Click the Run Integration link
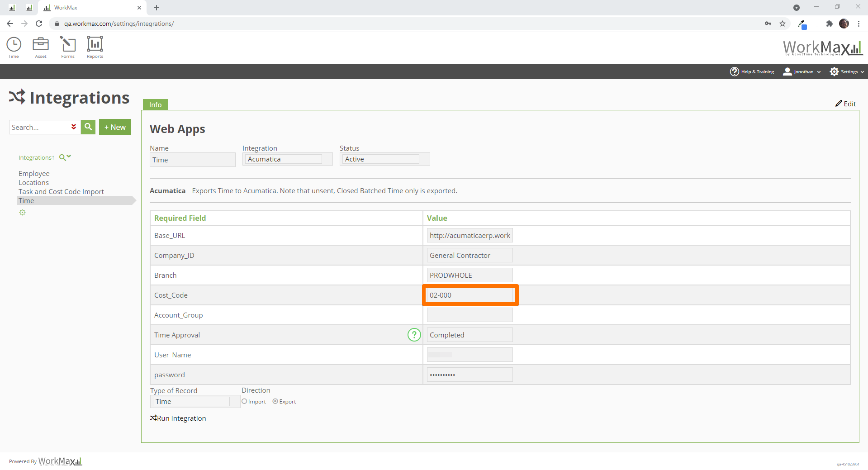 point(178,418)
